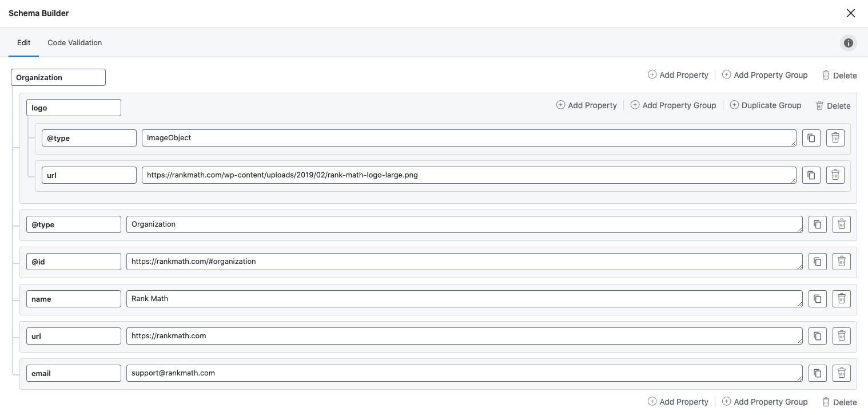Image resolution: width=868 pixels, height=415 pixels.
Task: Edit the Rank Math value field
Action: coord(464,299)
